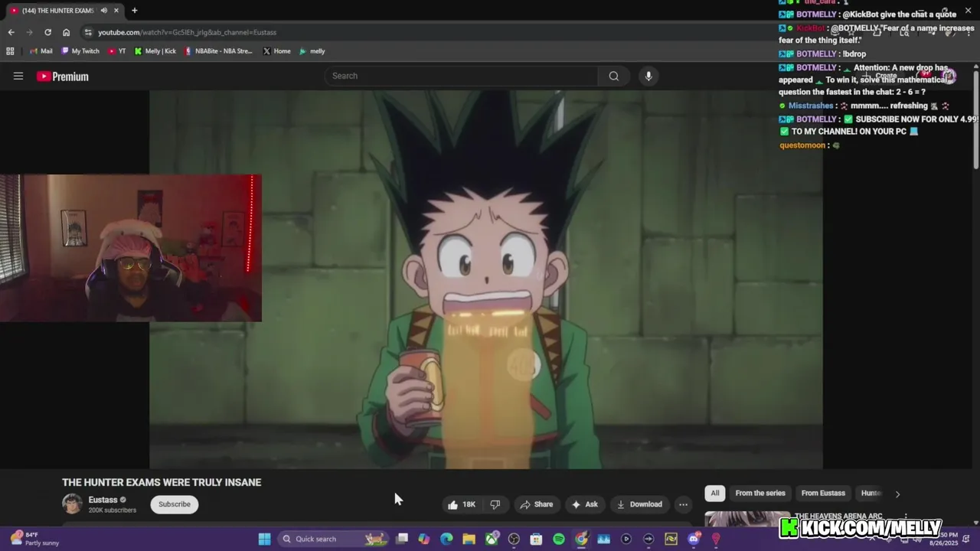Open the Mail bookmark

tap(41, 51)
